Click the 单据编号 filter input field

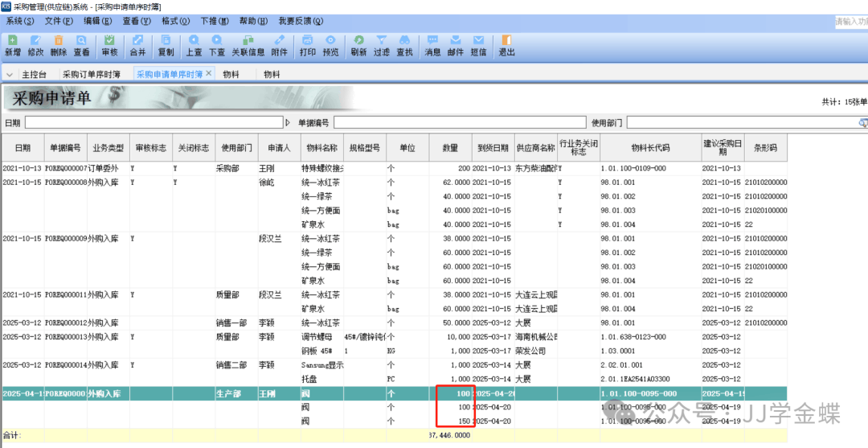tap(460, 122)
